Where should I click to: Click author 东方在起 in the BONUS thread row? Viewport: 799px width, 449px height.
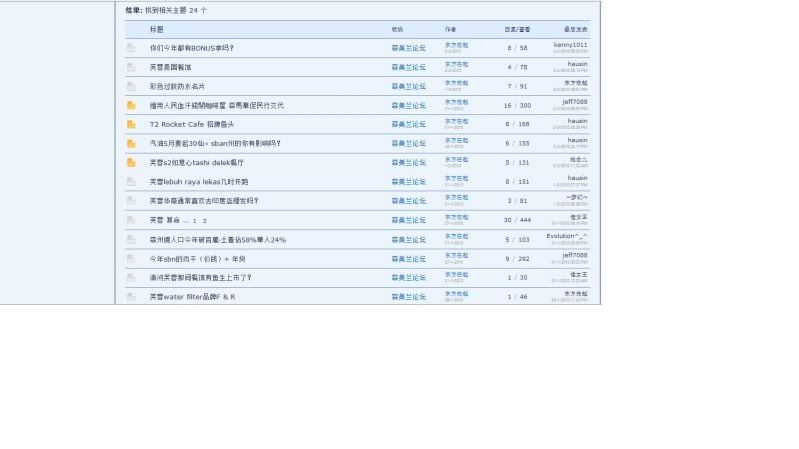pyautogui.click(x=456, y=45)
